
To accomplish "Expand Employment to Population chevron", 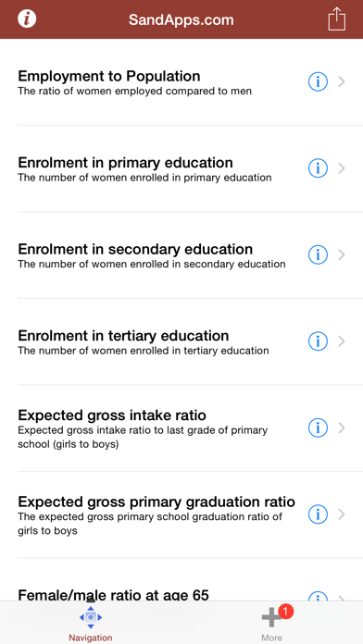I will point(342,82).
